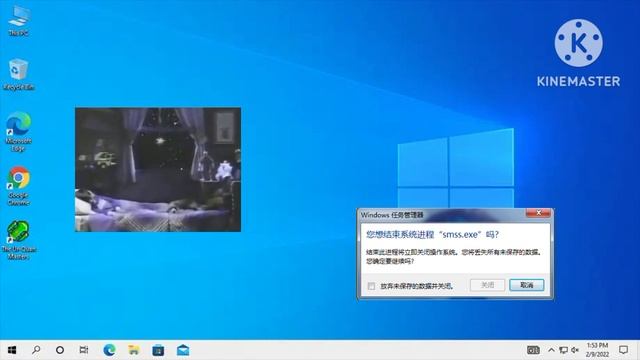Open the volume tray icon
This screenshot has height=360, width=640.
tap(575, 350)
